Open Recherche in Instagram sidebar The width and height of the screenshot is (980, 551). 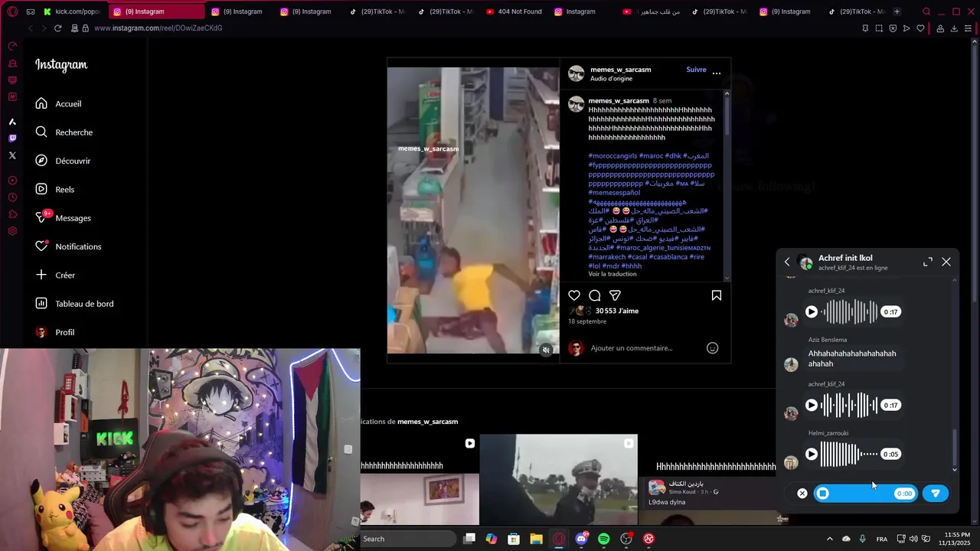click(64, 132)
